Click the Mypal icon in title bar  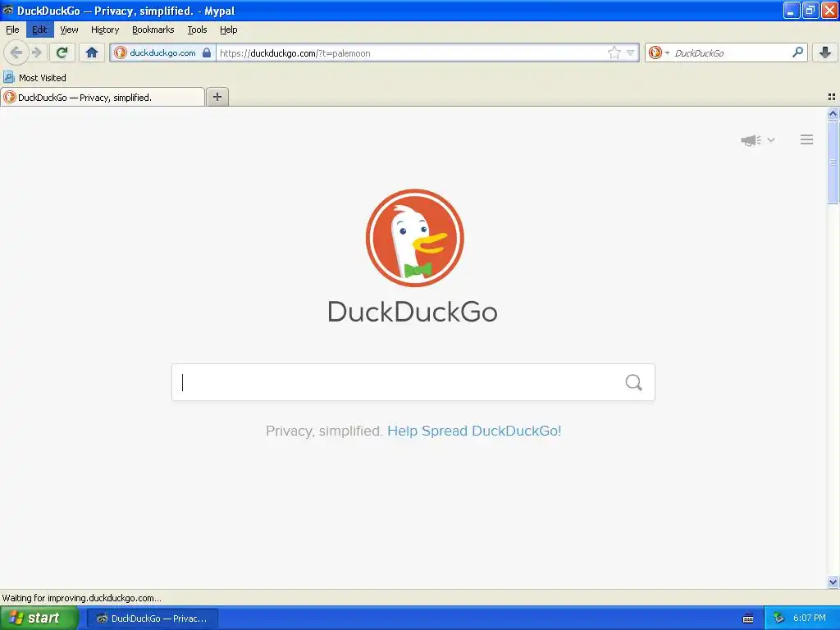[x=7, y=10]
